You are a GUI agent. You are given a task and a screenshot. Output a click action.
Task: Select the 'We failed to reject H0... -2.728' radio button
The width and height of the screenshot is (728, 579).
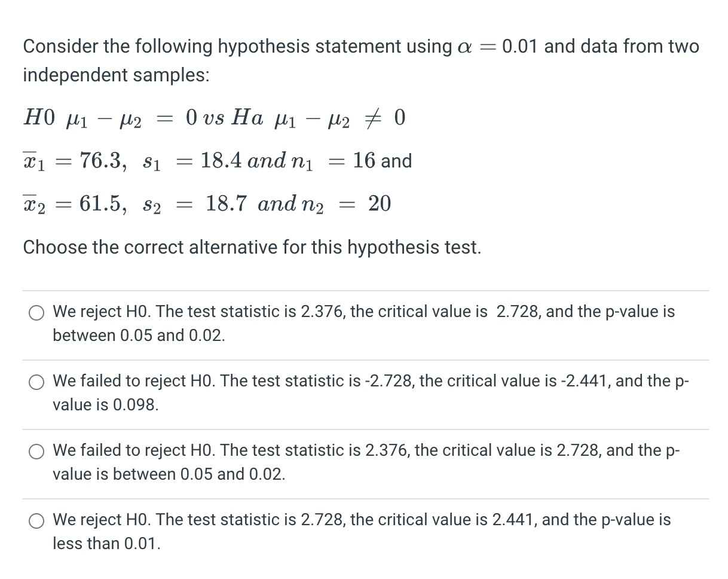(36, 382)
